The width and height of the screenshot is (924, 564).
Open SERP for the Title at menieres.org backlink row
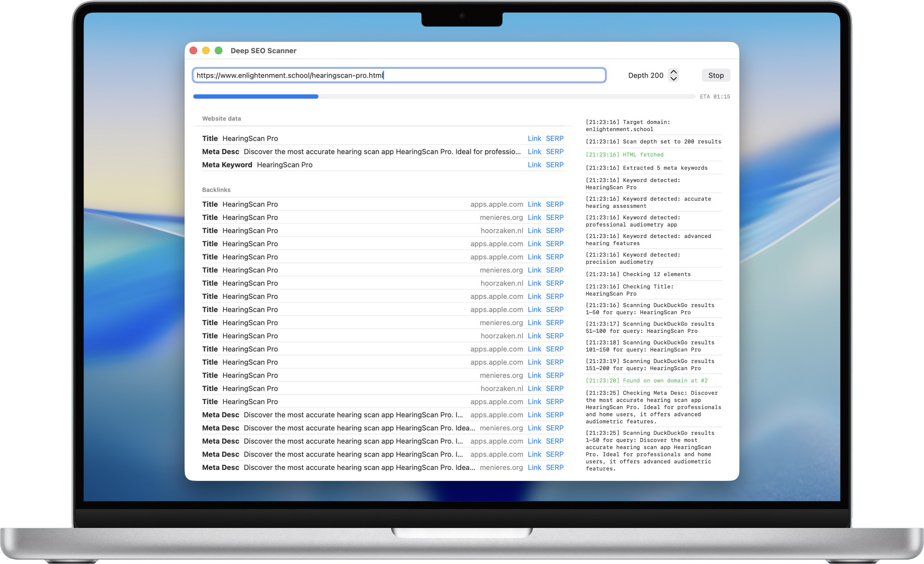point(555,217)
